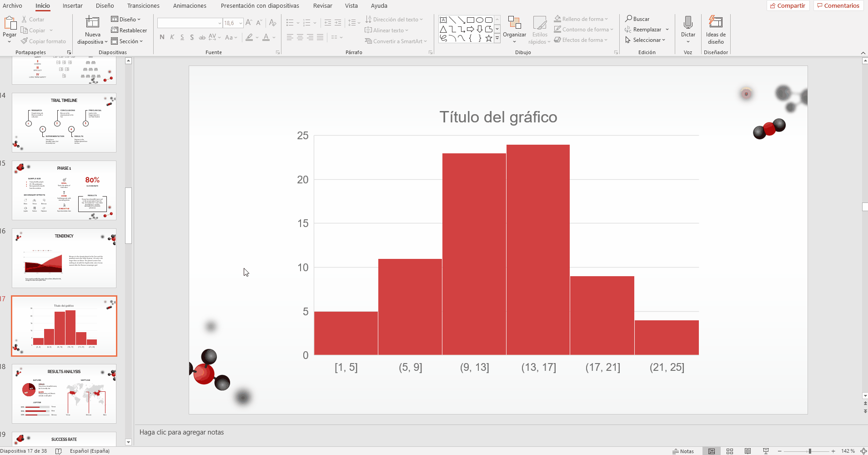Switch to the Transiciones tab
Image resolution: width=868 pixels, height=455 pixels.
click(x=143, y=5)
